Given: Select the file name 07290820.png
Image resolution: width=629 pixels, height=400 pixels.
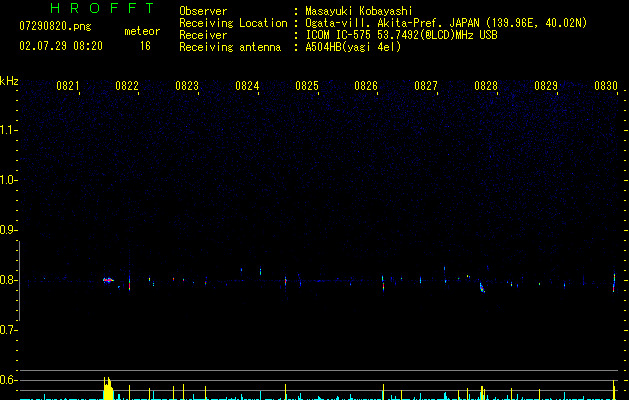Looking at the screenshot, I should [55, 27].
